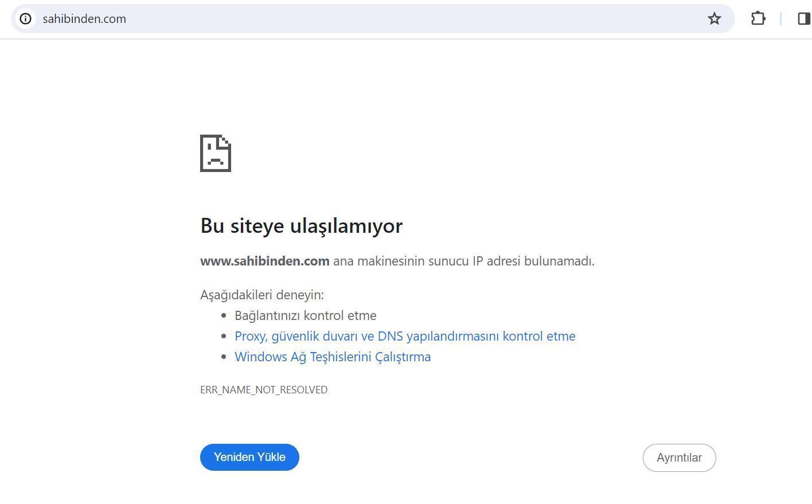This screenshot has width=812, height=504.
Task: Click the 'Aşağıdakileri deneyin:' label
Action: click(x=262, y=295)
